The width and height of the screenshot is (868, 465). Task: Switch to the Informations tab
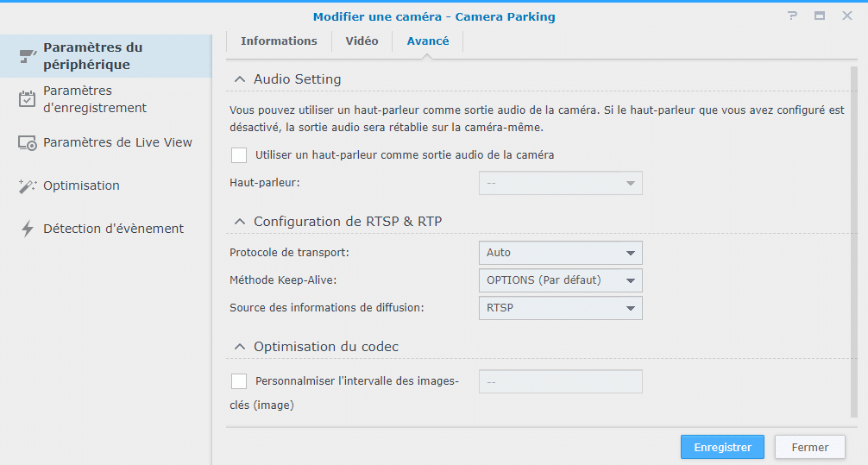279,41
